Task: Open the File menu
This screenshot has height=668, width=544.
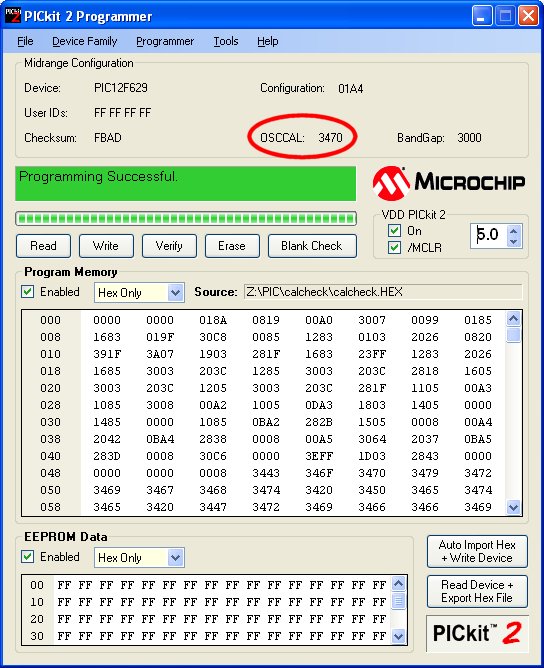Action: [x=25, y=41]
